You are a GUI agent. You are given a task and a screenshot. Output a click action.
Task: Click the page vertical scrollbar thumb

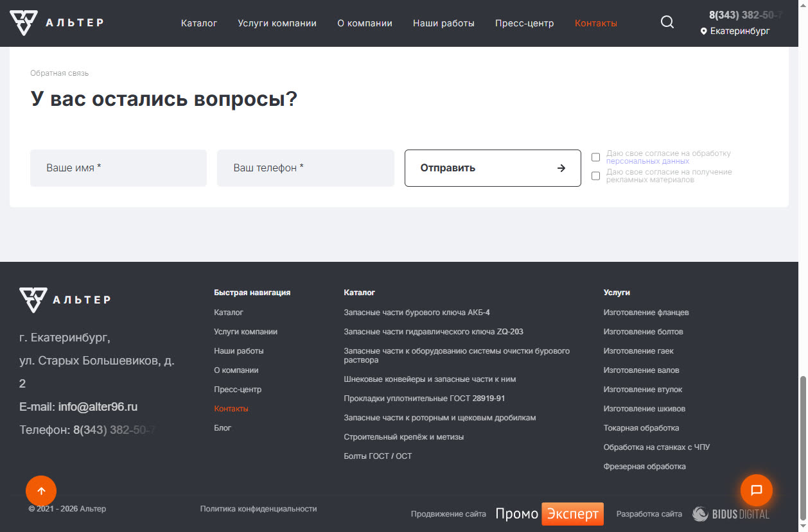tap(802, 448)
